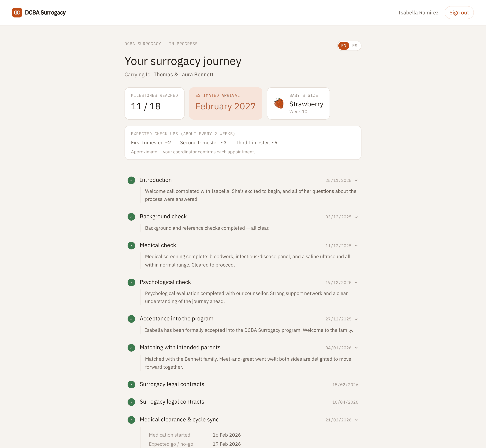The width and height of the screenshot is (486, 448).
Task: Select the EN language option
Action: [x=344, y=46]
